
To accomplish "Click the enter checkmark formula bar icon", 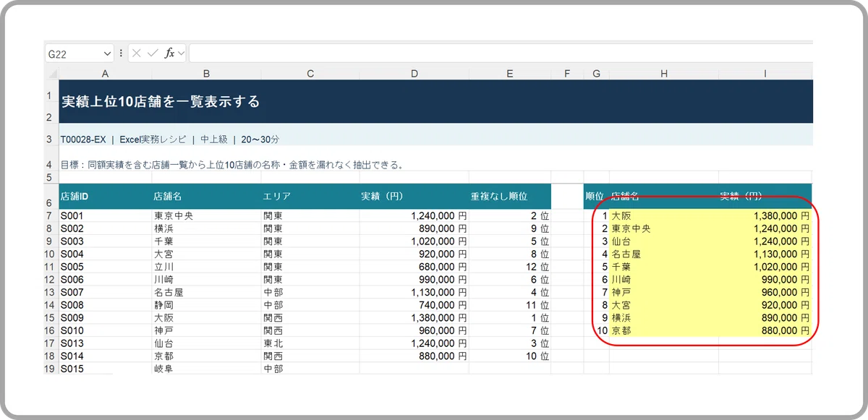I will pyautogui.click(x=152, y=53).
